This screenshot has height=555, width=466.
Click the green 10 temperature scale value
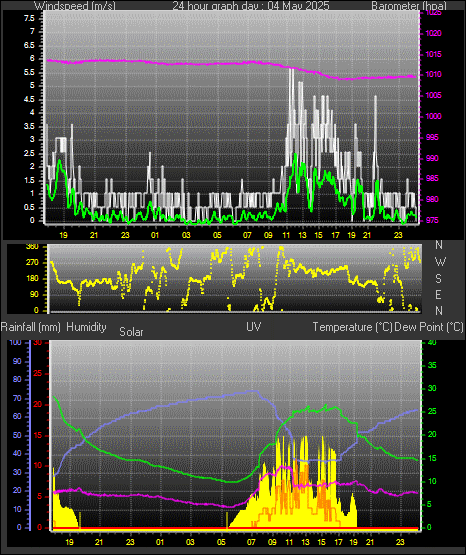pos(432,481)
